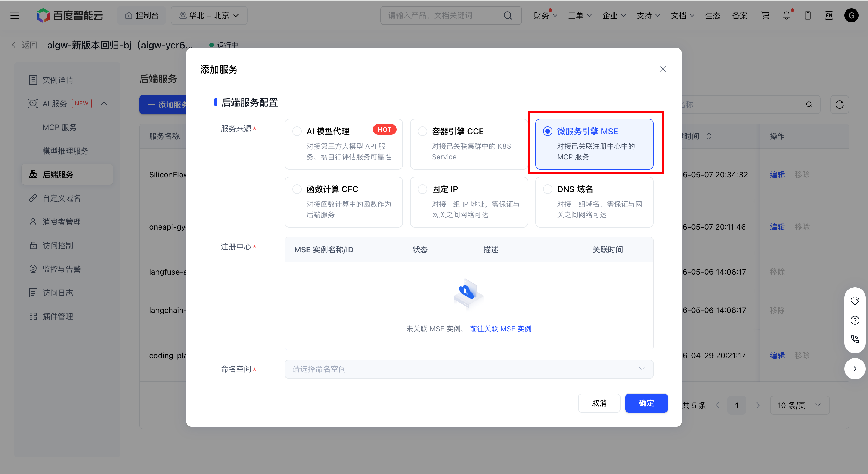Select the 固定 IP radio option

pos(422,189)
